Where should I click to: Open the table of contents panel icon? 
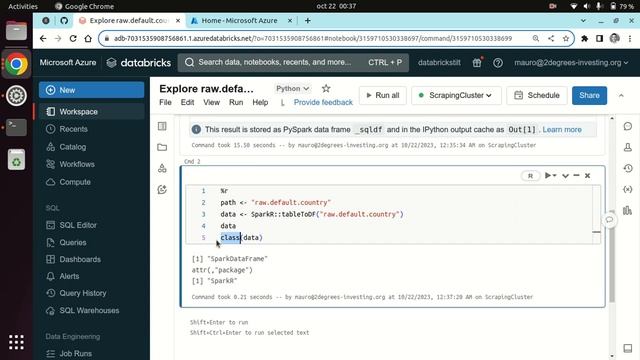point(162,126)
